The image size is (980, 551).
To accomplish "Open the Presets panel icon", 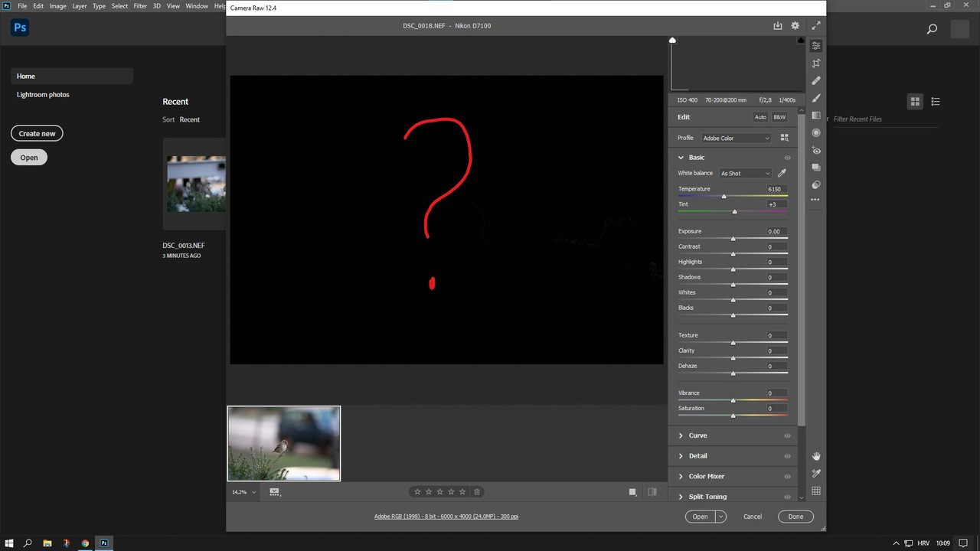I will click(x=816, y=184).
